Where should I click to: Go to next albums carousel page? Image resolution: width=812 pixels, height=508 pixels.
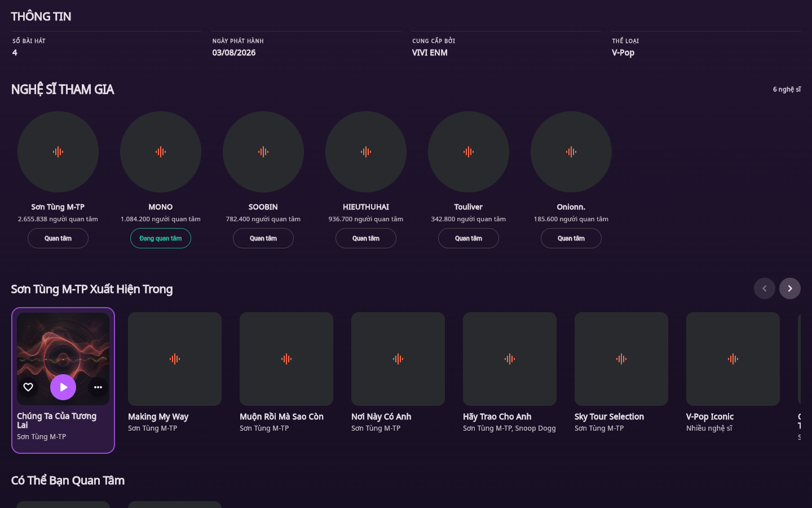point(790,288)
